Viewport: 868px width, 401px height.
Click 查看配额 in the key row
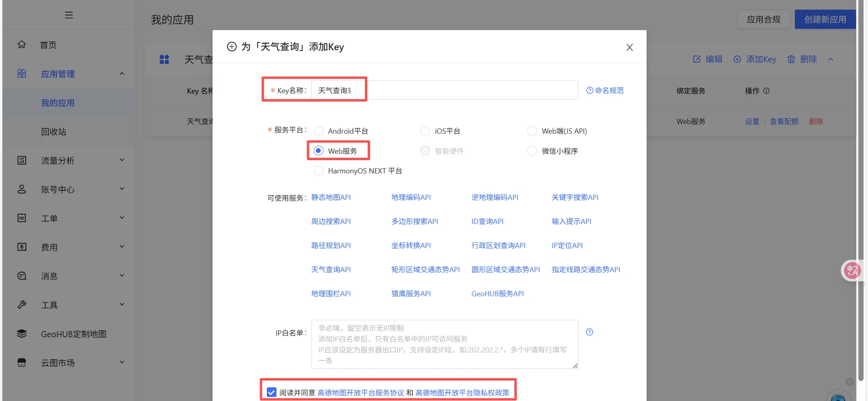[x=784, y=121]
